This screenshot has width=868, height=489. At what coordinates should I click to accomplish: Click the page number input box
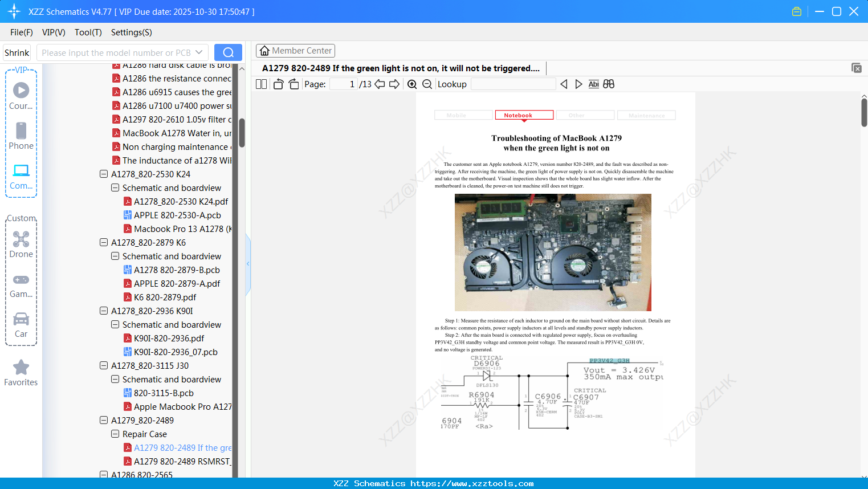point(344,84)
